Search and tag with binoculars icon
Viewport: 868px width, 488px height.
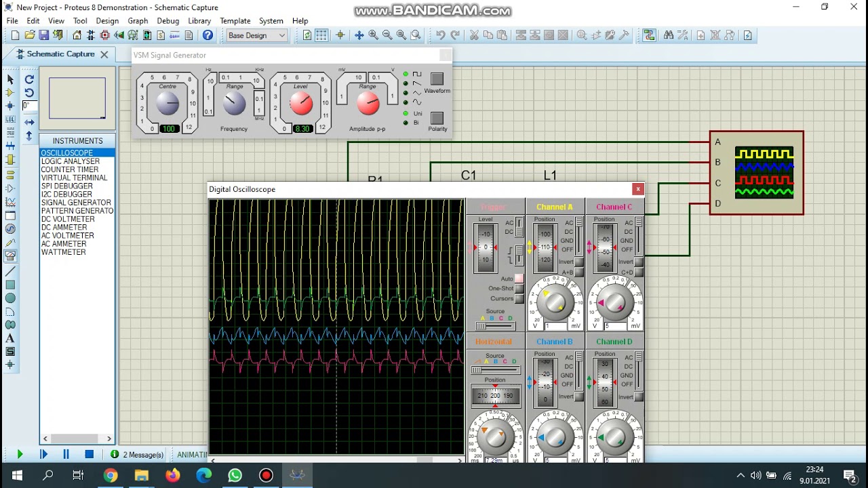click(669, 35)
